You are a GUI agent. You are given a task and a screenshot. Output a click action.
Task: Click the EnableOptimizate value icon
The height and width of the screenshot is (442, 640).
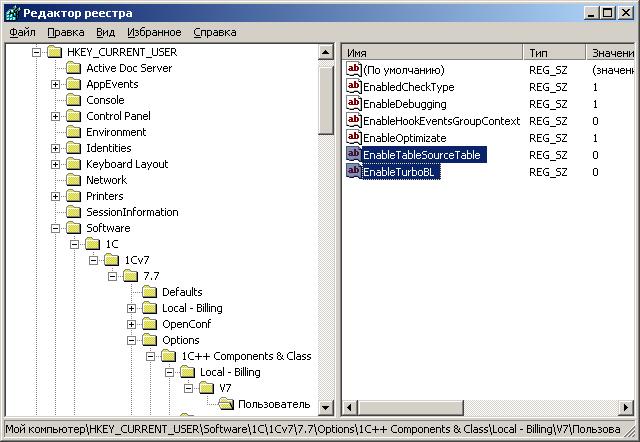point(354,138)
